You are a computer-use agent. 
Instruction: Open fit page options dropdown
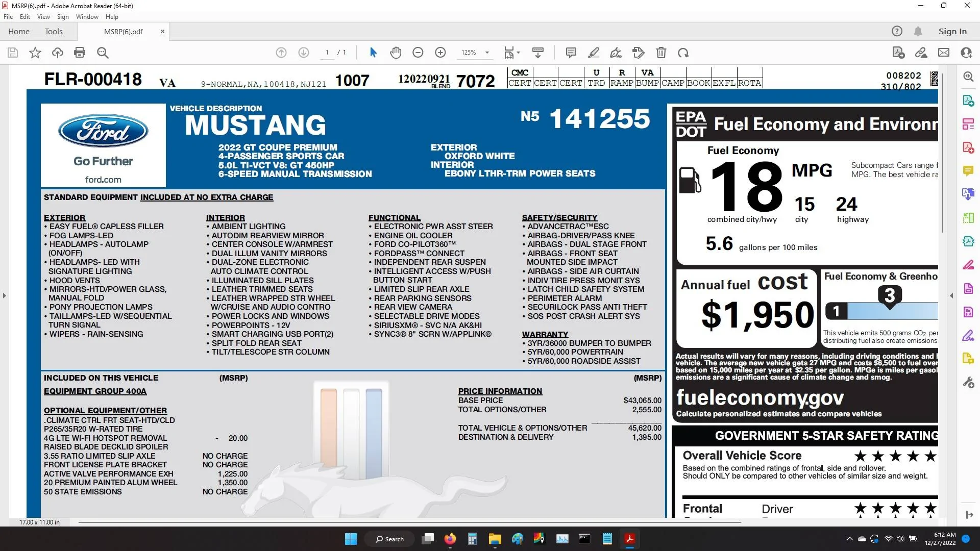tap(512, 53)
